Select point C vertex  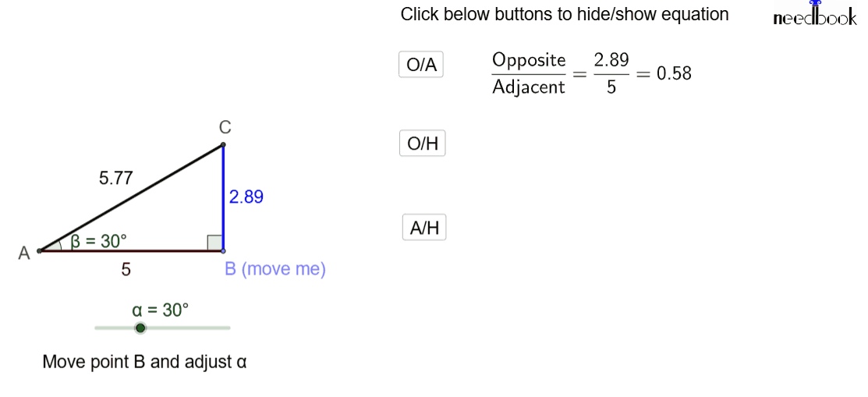(x=223, y=145)
